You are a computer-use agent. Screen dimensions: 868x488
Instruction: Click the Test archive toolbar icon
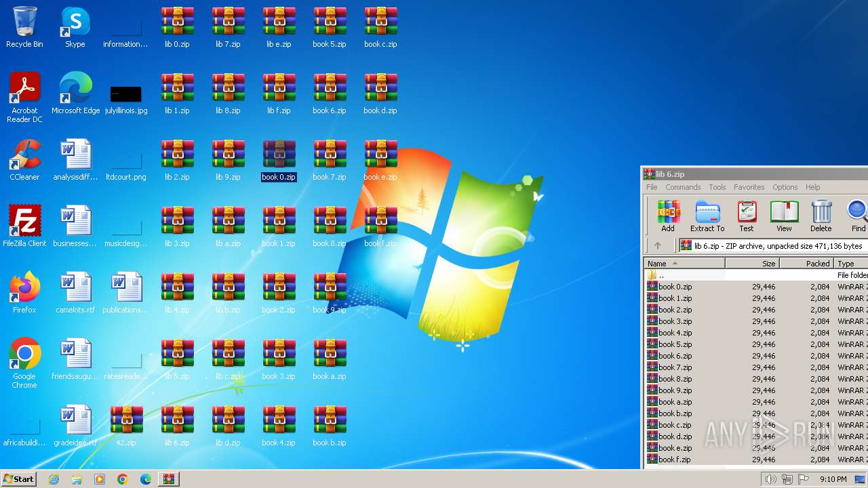[x=747, y=216]
